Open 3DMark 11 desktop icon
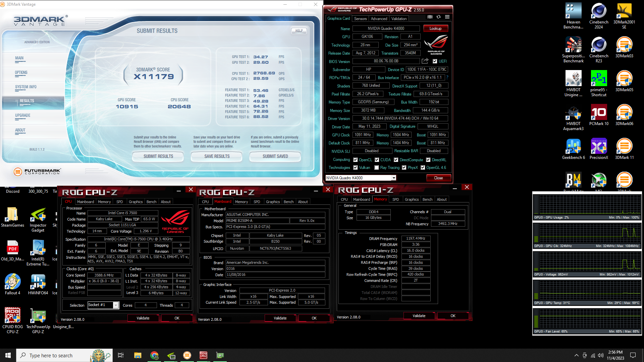Image resolution: width=644 pixels, height=362 pixels. (624, 149)
